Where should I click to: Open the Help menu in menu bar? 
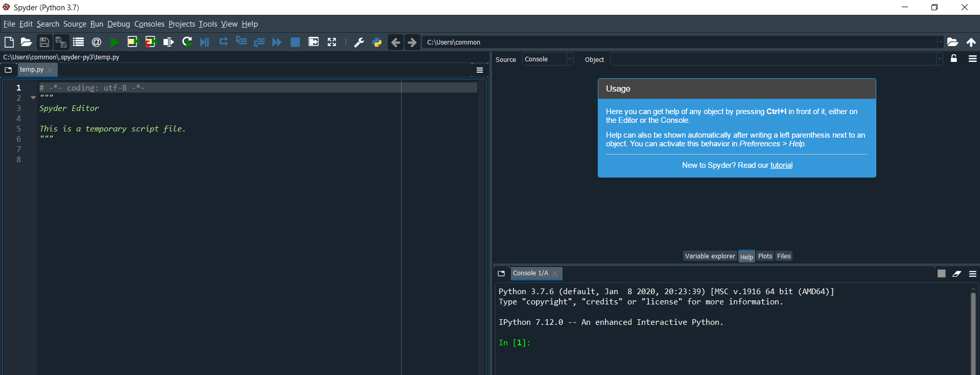click(250, 24)
